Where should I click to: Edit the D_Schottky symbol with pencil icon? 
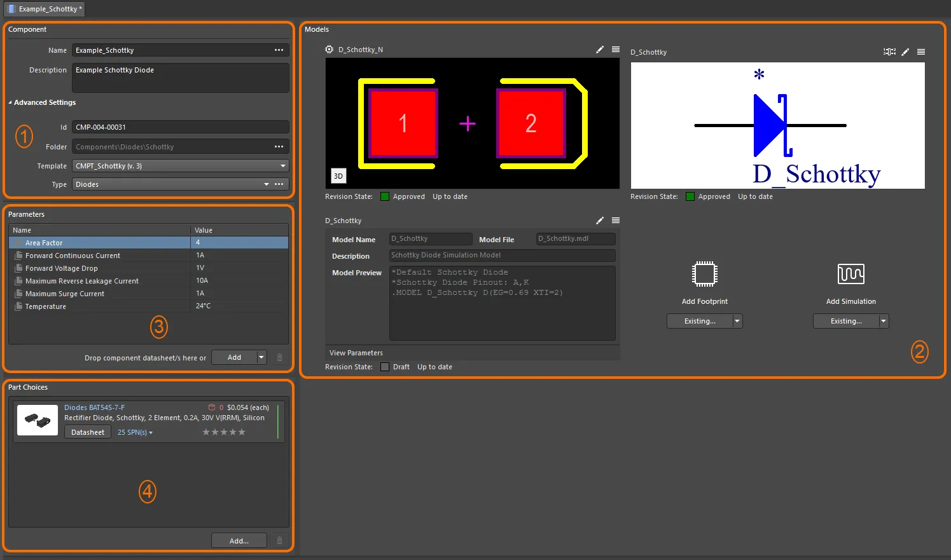coord(905,52)
